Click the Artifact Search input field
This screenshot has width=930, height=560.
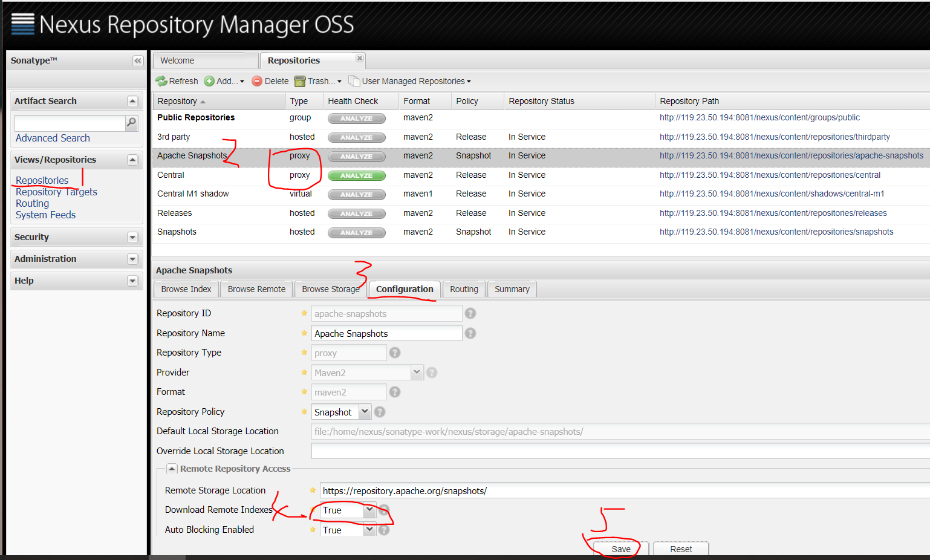[70, 123]
